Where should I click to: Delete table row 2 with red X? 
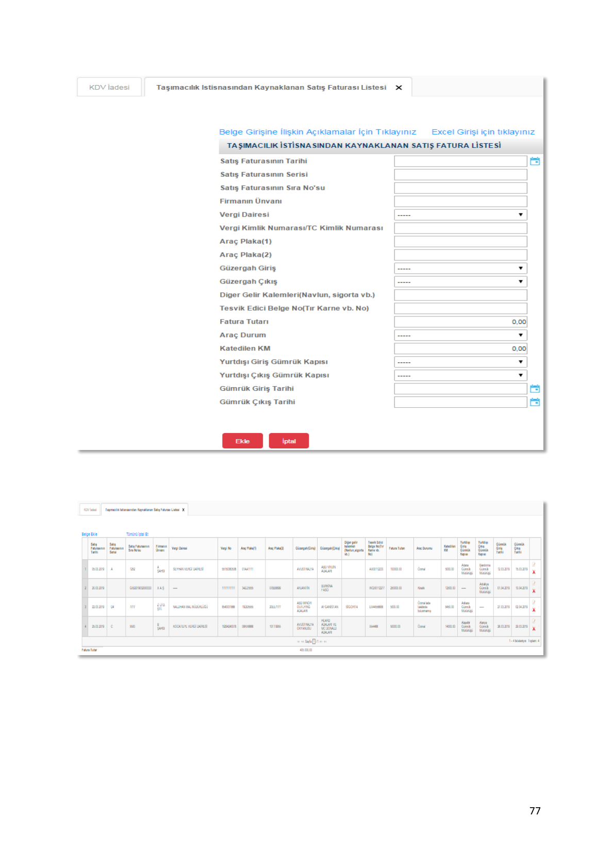534,591
